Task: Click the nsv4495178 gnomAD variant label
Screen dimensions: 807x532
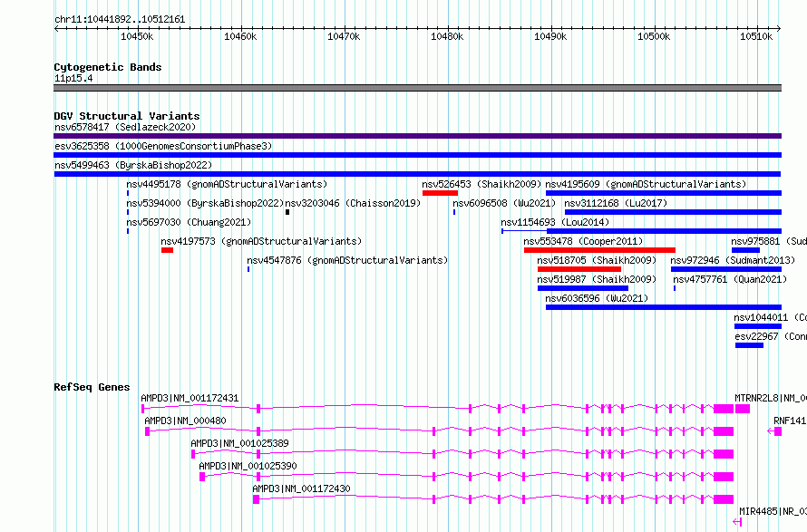Action: pyautogui.click(x=227, y=184)
